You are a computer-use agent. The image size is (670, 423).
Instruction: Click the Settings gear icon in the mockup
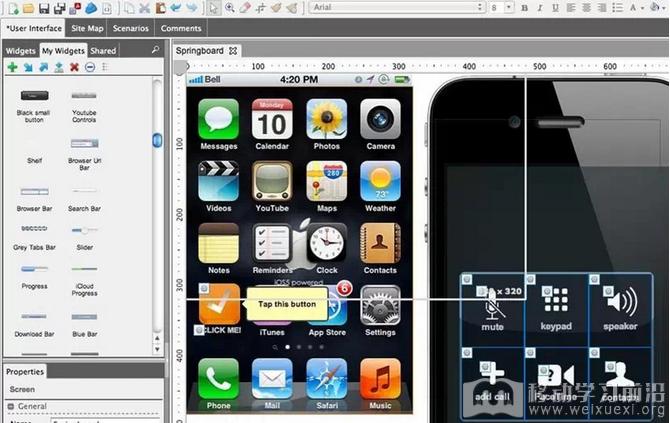(380, 305)
